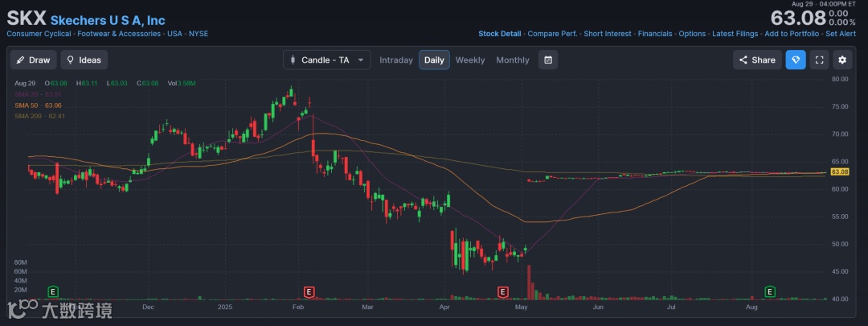Click Add to Portfolio
Image resolution: width=868 pixels, height=326 pixels.
792,34
